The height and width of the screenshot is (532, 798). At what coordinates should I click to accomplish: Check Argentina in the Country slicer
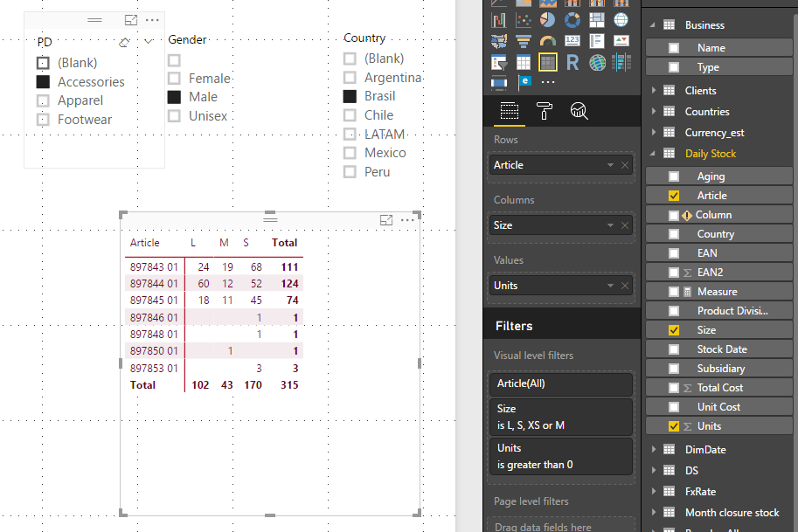[x=350, y=77]
